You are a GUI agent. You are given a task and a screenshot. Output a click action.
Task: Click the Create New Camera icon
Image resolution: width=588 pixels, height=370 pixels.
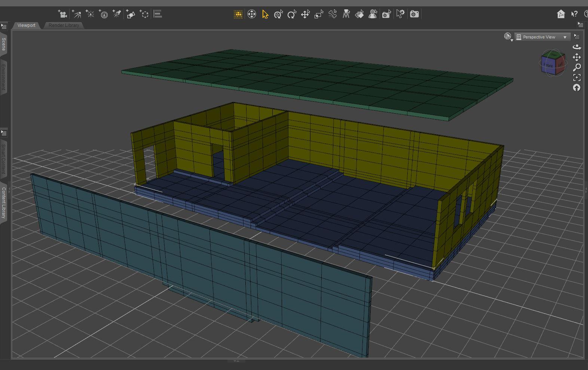[62, 14]
